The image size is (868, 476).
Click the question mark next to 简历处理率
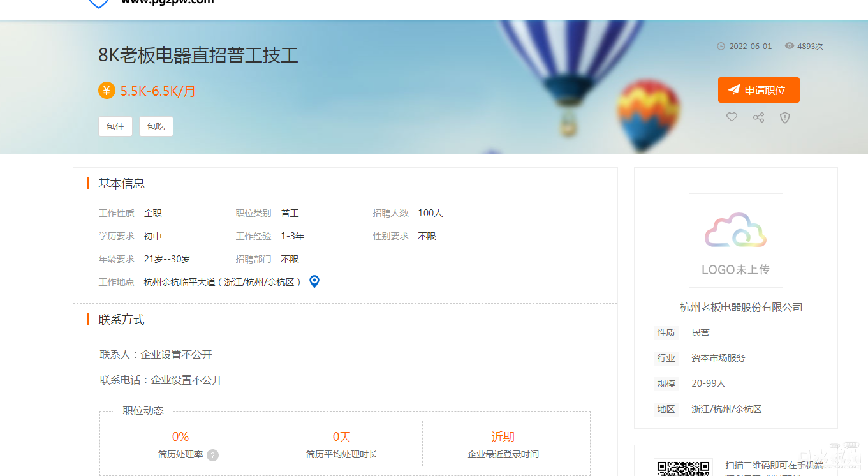[x=212, y=455]
